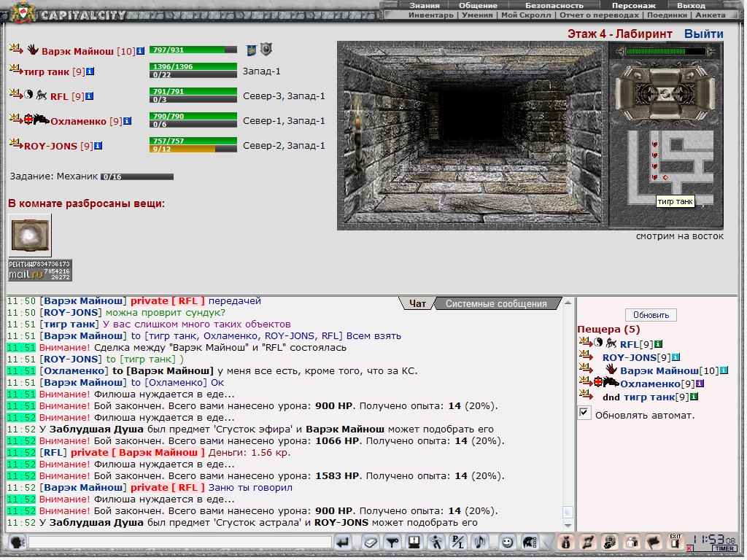Click the chat message input field

click(180, 542)
